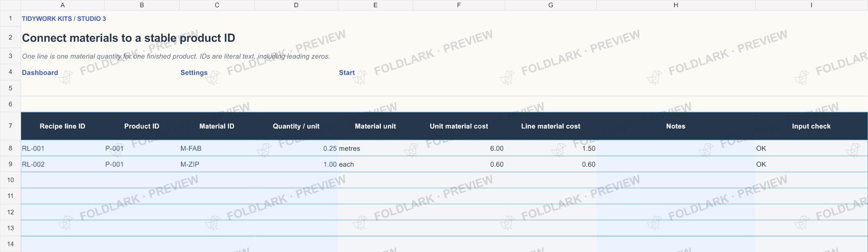Viewport: 868px width, 252px height.
Task: Follow the Start link
Action: click(x=346, y=73)
